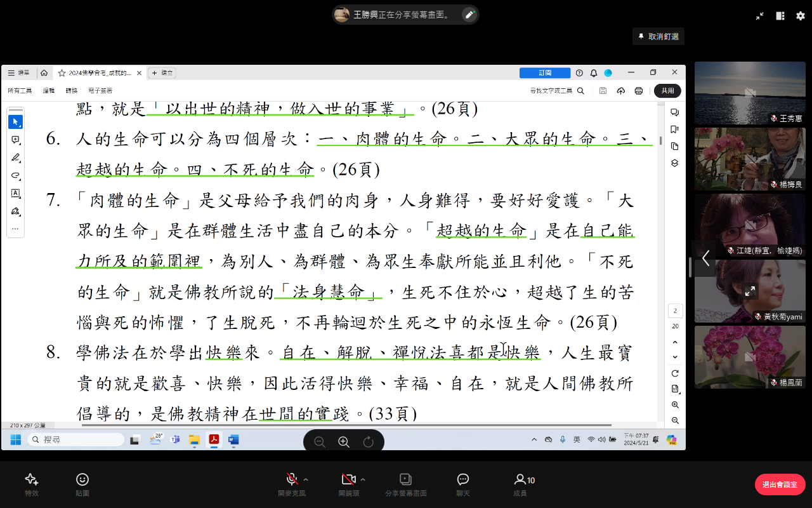Expand camera options arrow

click(362, 479)
